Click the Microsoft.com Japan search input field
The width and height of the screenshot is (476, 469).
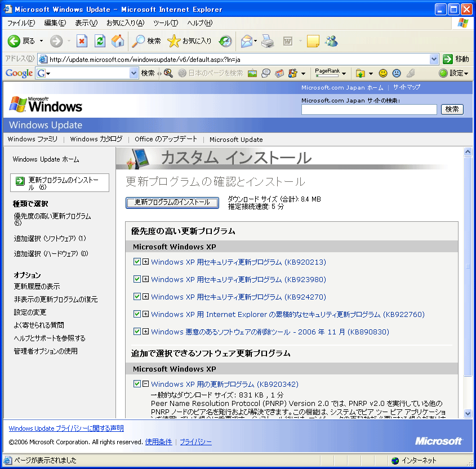click(369, 109)
